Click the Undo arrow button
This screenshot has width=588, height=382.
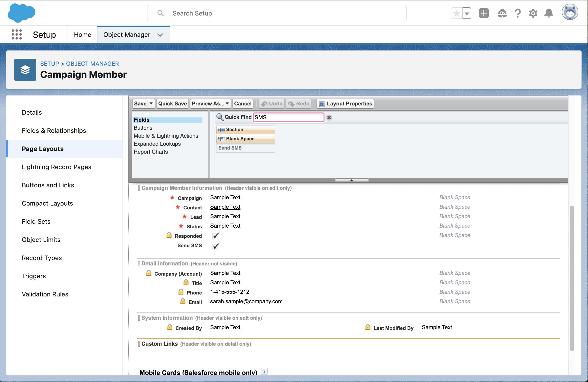click(272, 103)
